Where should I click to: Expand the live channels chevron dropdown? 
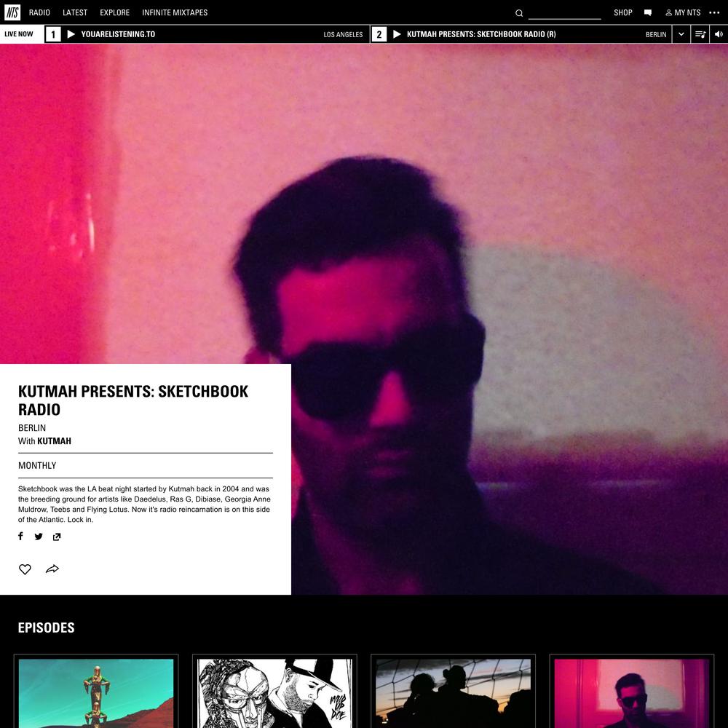[x=681, y=34]
